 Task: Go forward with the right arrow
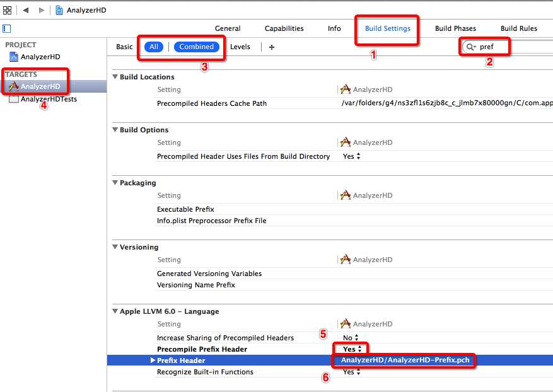pos(41,10)
